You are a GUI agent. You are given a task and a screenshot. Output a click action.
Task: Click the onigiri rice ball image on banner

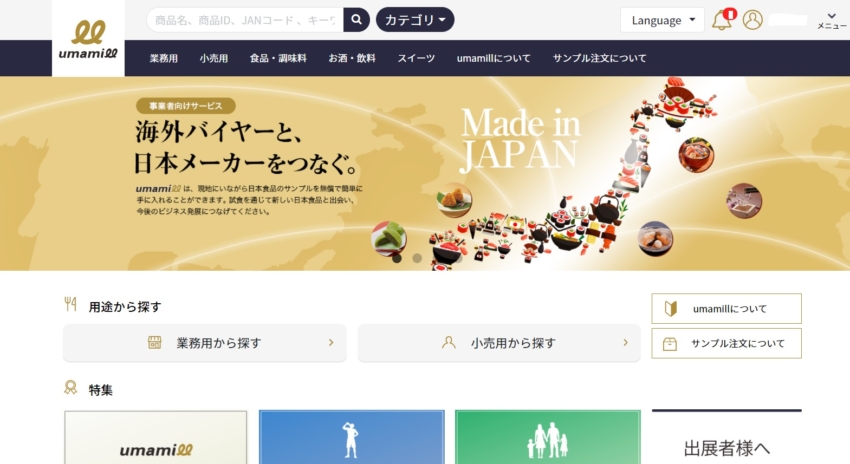point(454,200)
